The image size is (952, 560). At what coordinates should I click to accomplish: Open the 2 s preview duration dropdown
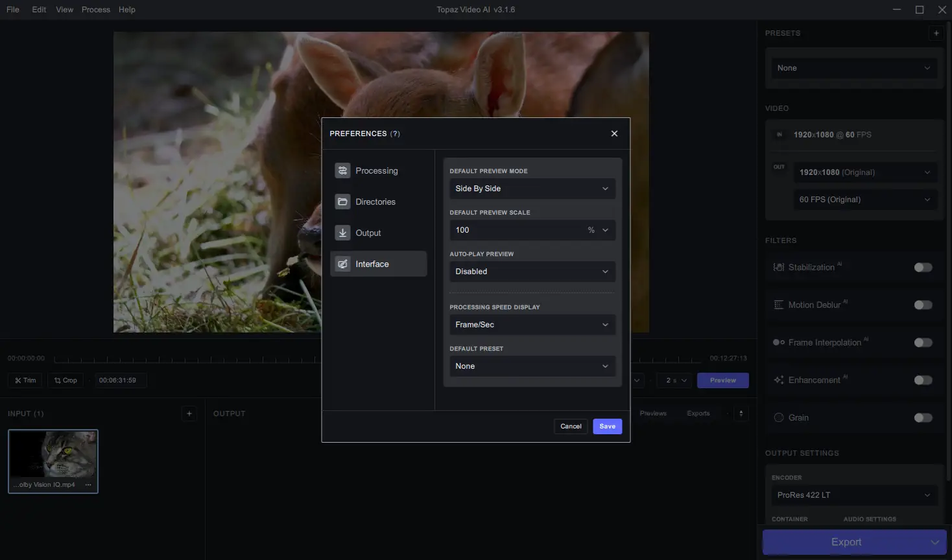(675, 380)
